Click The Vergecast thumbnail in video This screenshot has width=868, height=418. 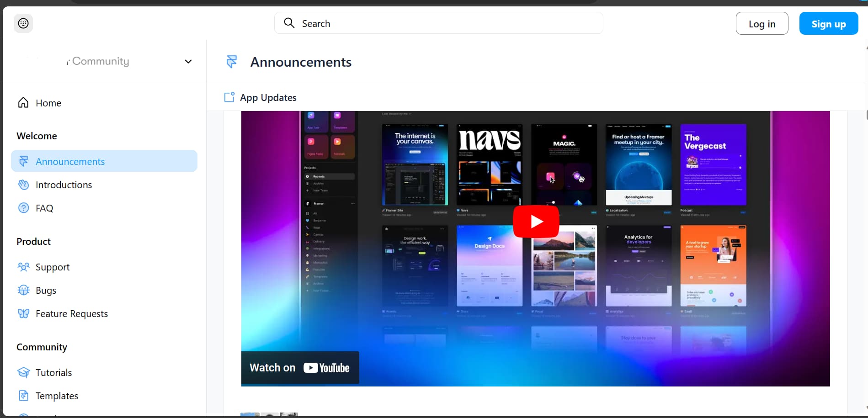713,164
